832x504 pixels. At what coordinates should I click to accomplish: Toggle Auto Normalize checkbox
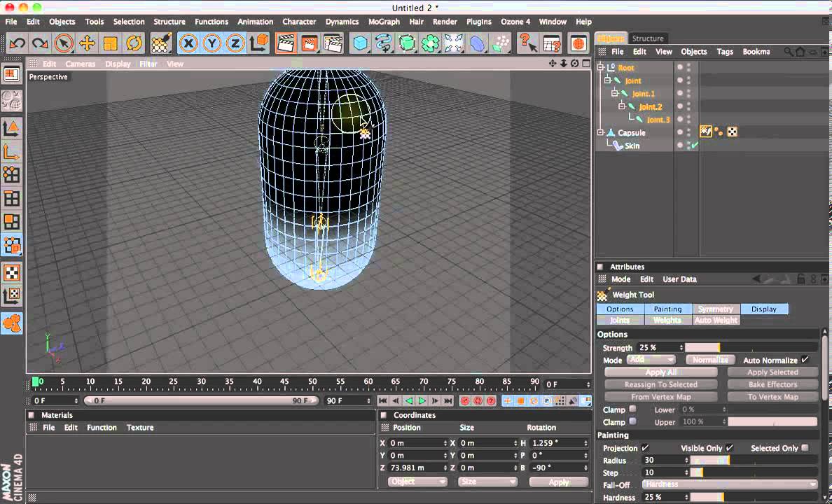805,360
